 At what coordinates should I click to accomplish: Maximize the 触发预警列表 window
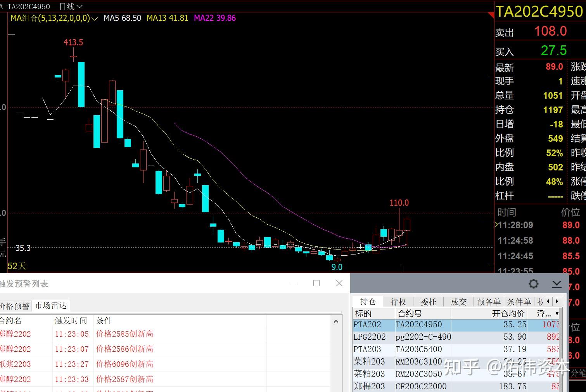click(x=316, y=283)
